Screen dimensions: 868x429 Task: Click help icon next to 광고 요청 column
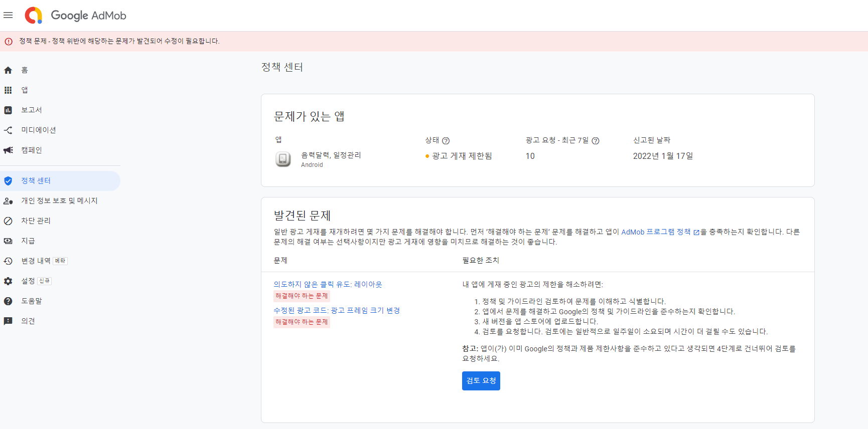pyautogui.click(x=596, y=141)
